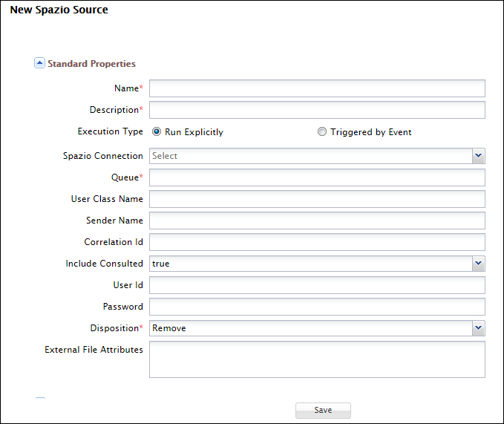Collapse the Standard Properties section icon

(x=40, y=63)
